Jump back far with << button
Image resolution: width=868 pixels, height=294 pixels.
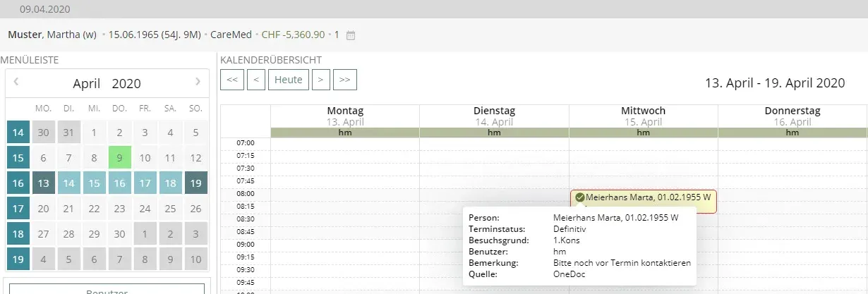pyautogui.click(x=231, y=80)
